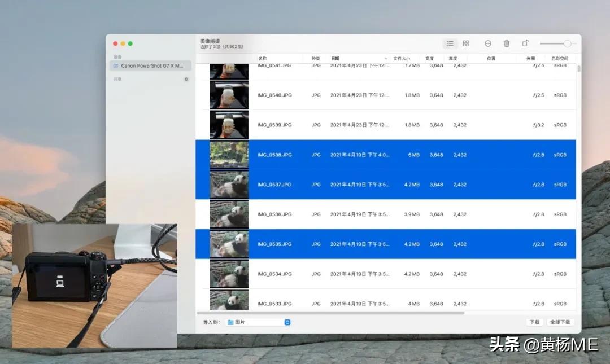Delete selected photos using the trash icon
610x364 pixels.
[506, 43]
